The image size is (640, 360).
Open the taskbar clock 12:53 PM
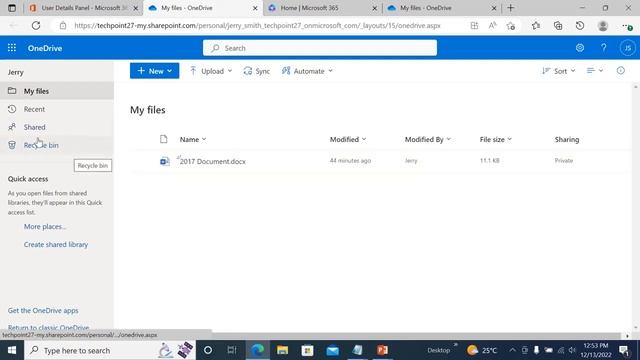point(596,350)
